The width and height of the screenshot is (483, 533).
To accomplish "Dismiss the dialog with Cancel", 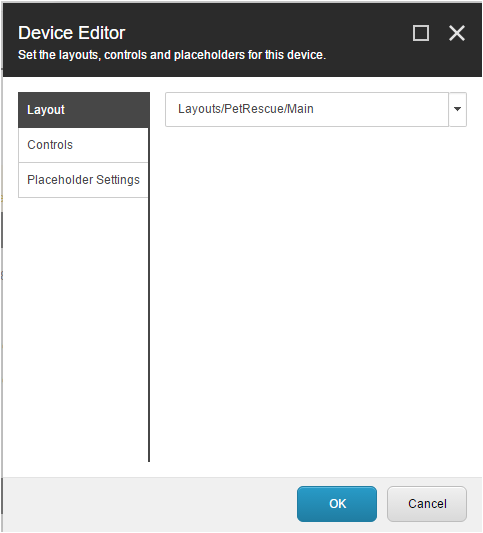I will 427,504.
